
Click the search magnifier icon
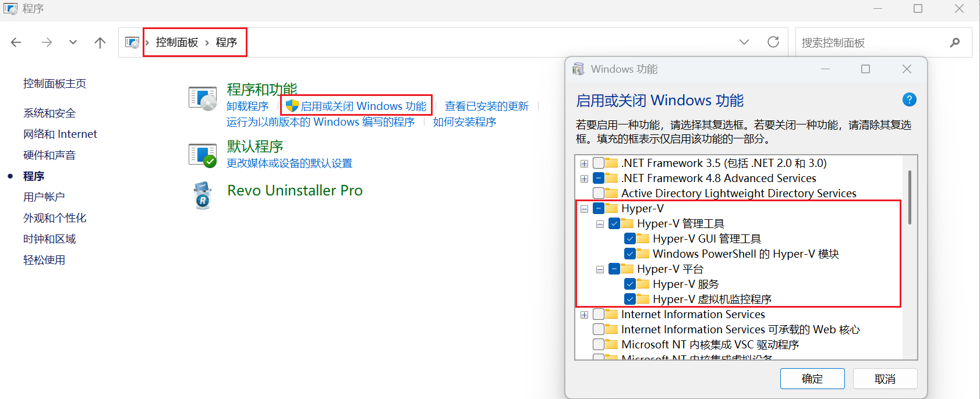point(955,42)
